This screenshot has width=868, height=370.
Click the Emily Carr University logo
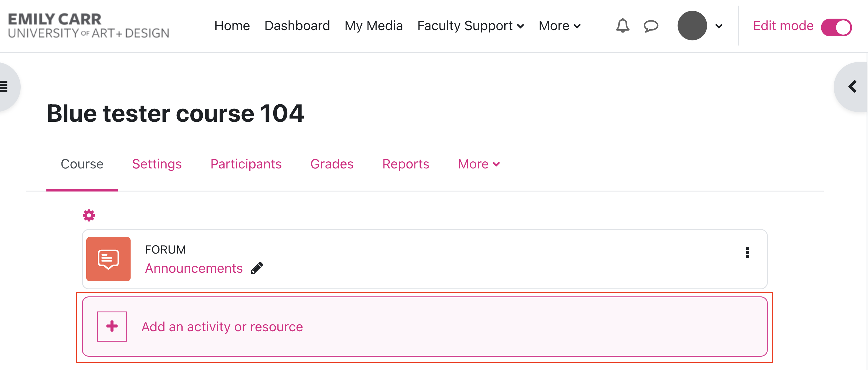coord(88,26)
